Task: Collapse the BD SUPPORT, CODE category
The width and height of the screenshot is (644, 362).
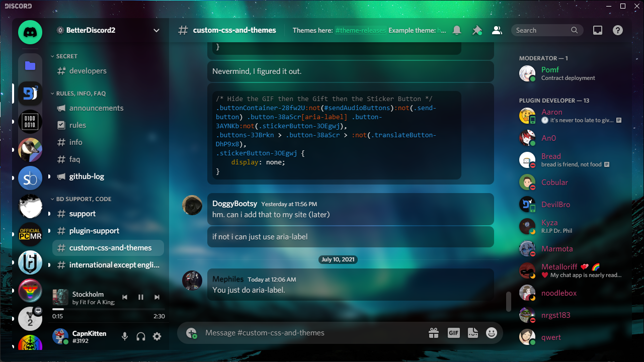Action: (x=84, y=199)
